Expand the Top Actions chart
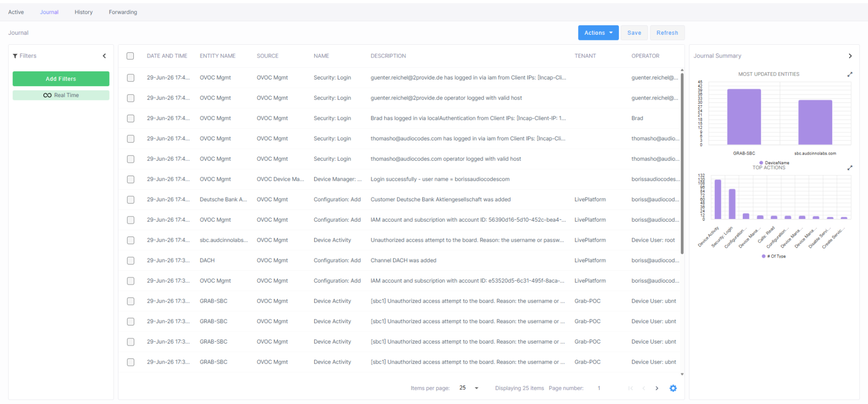Image resolution: width=868 pixels, height=404 pixels. (849, 168)
